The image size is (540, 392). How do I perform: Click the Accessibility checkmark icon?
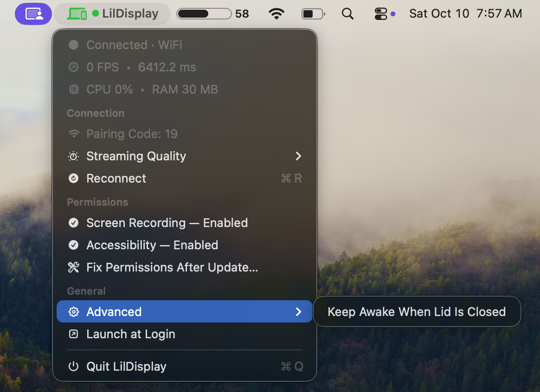click(x=73, y=245)
